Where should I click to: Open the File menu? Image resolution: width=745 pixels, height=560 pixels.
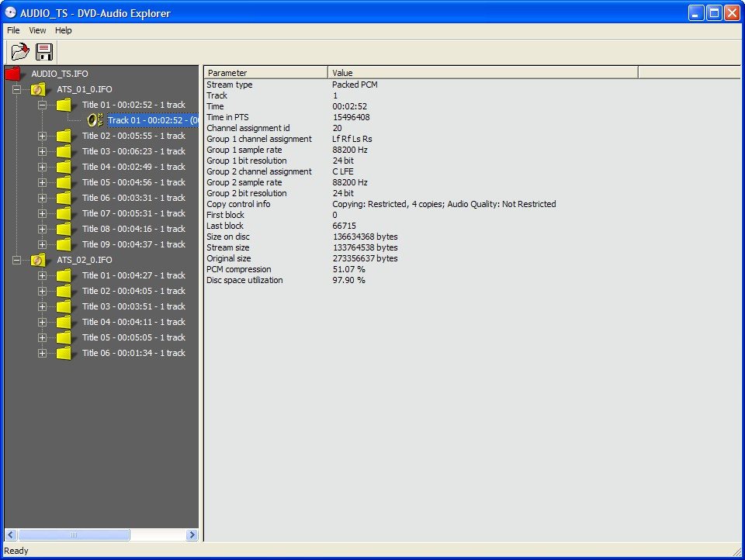(x=13, y=30)
